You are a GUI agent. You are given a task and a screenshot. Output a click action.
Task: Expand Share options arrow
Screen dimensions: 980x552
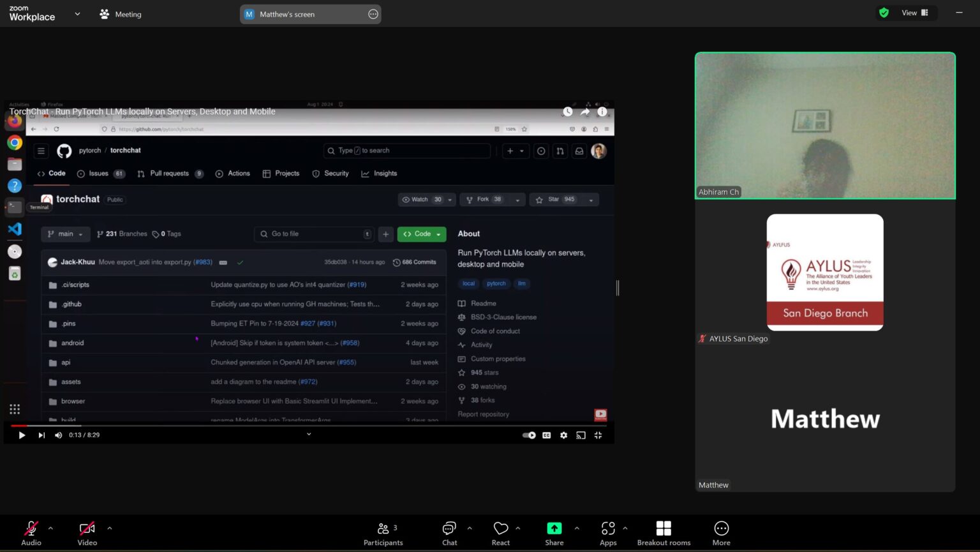pos(577,528)
